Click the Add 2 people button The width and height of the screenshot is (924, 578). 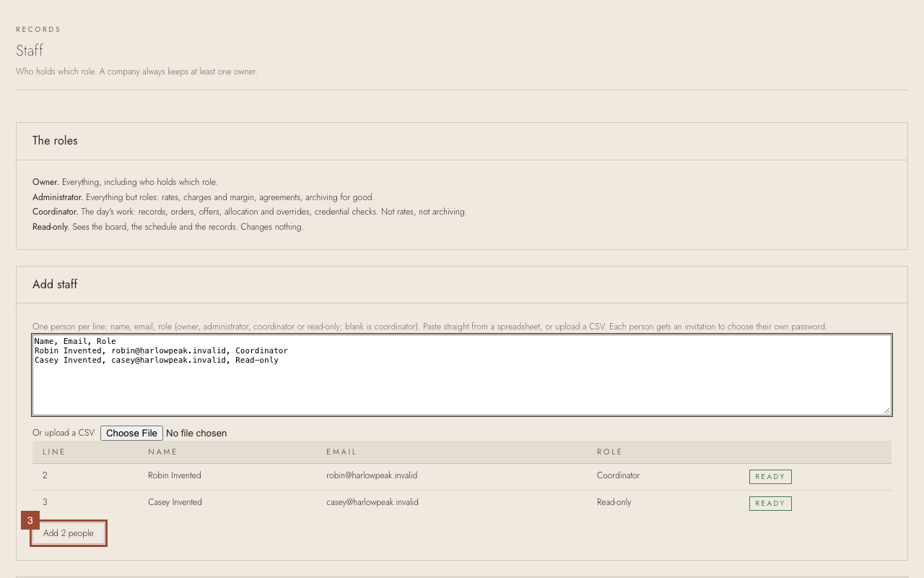[x=69, y=533]
